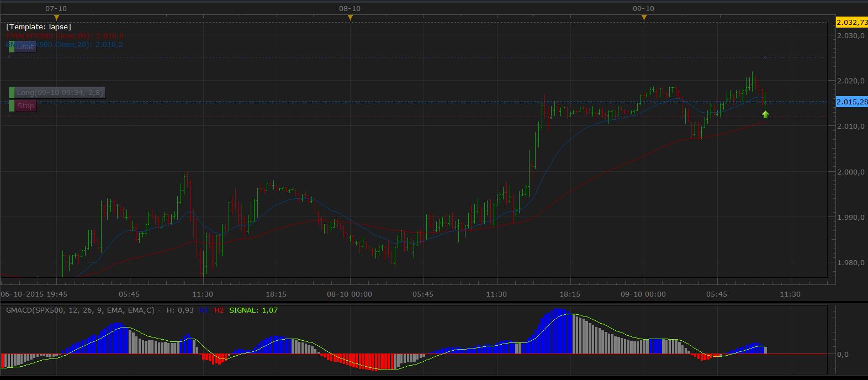
Task: Click the yellow 2.032,73 price tag
Action: tap(851, 23)
